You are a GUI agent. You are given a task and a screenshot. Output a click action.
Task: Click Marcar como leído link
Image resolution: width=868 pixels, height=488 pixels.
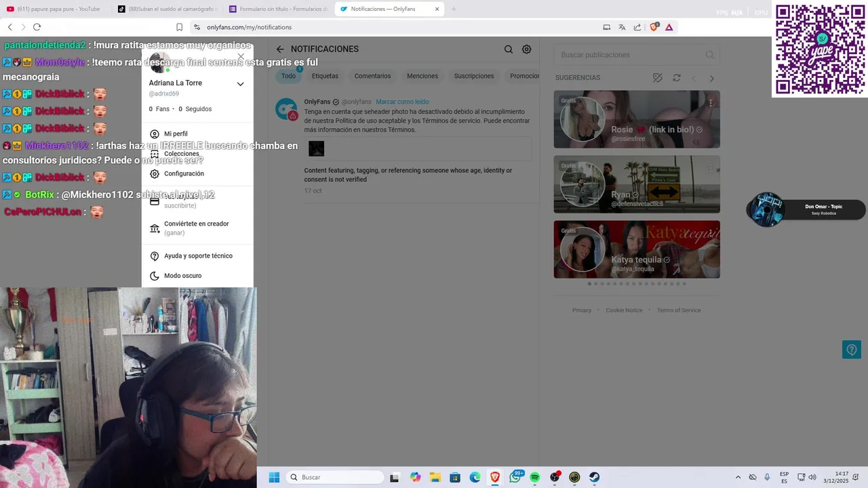coord(402,102)
